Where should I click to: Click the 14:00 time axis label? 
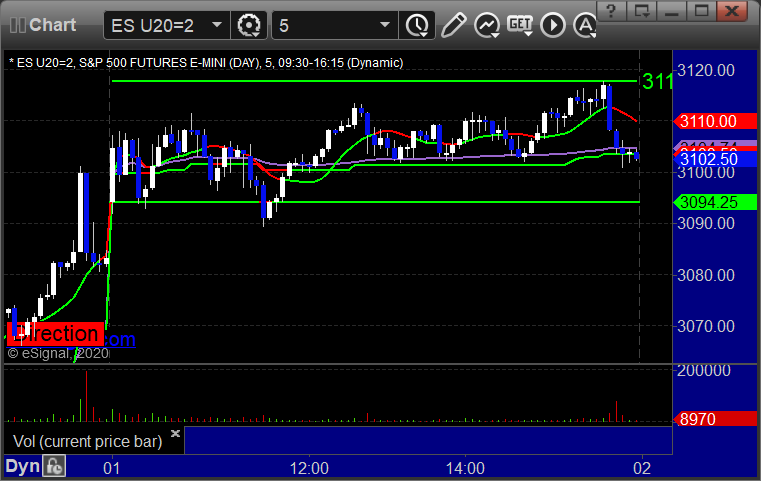(x=465, y=468)
